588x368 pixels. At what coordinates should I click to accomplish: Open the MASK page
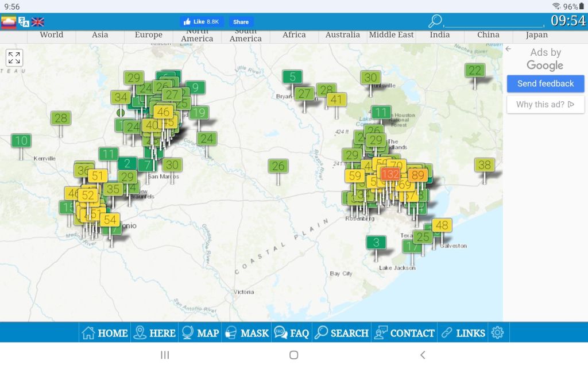(x=246, y=332)
